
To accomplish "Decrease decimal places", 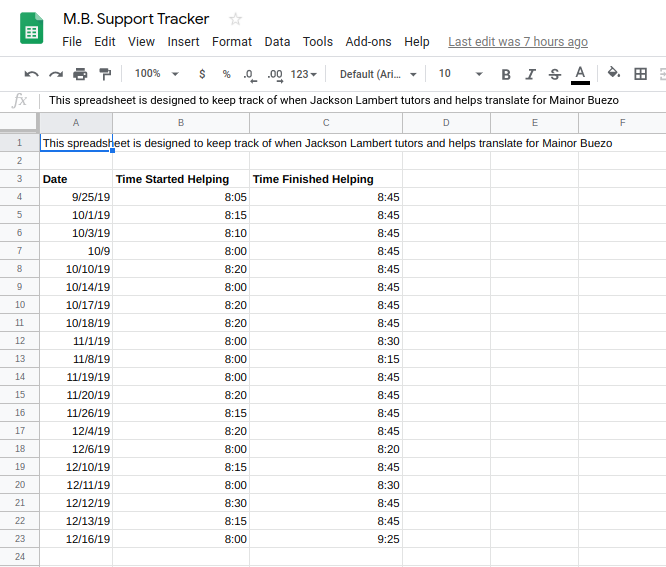I will (250, 75).
